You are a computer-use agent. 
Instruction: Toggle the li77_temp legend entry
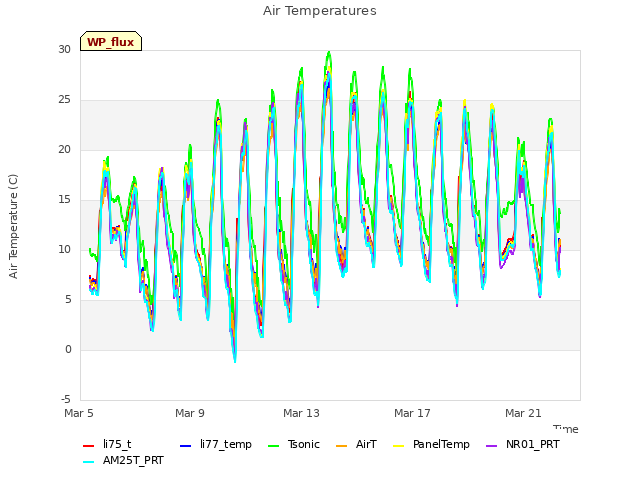click(x=216, y=444)
